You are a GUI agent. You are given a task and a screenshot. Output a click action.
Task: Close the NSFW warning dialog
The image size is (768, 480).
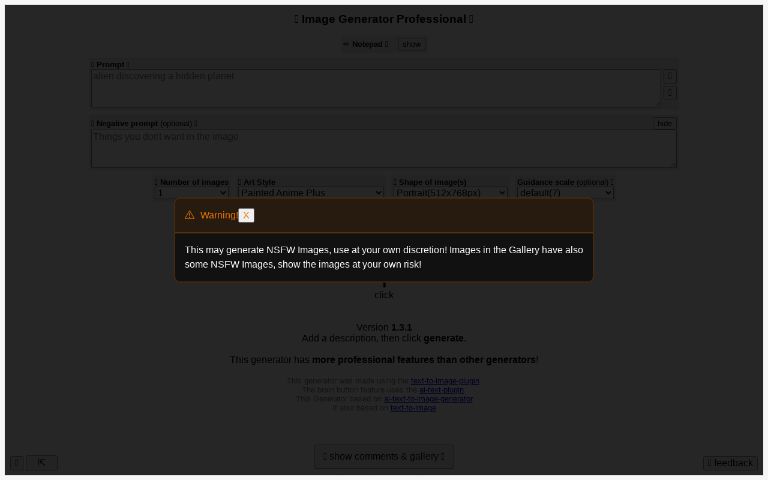click(246, 215)
